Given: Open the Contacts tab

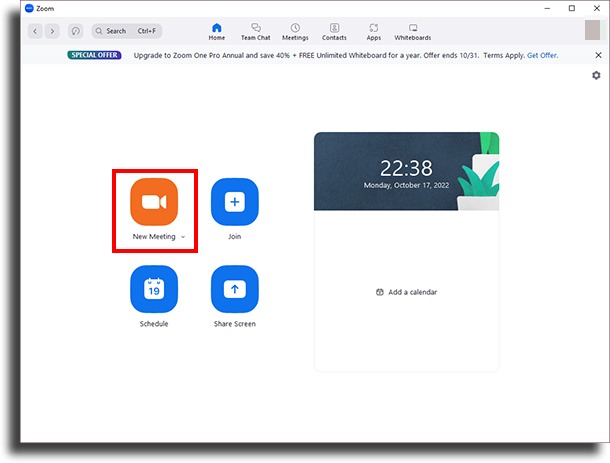Looking at the screenshot, I should click(x=334, y=32).
